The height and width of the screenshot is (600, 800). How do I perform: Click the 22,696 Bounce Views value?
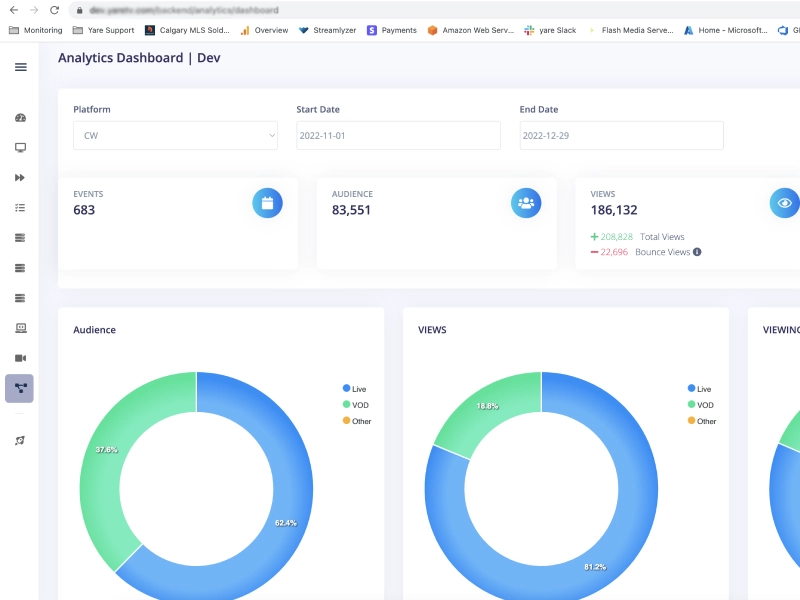pyautogui.click(x=614, y=252)
